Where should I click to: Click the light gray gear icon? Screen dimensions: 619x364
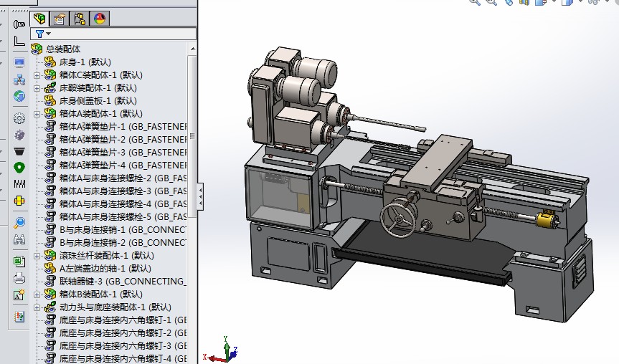click(19, 118)
